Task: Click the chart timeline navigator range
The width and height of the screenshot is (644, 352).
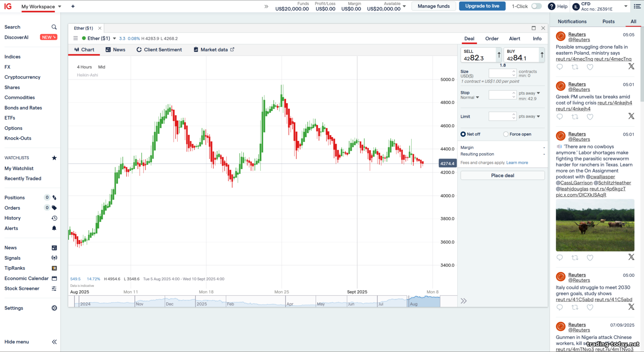Action: tap(423, 301)
